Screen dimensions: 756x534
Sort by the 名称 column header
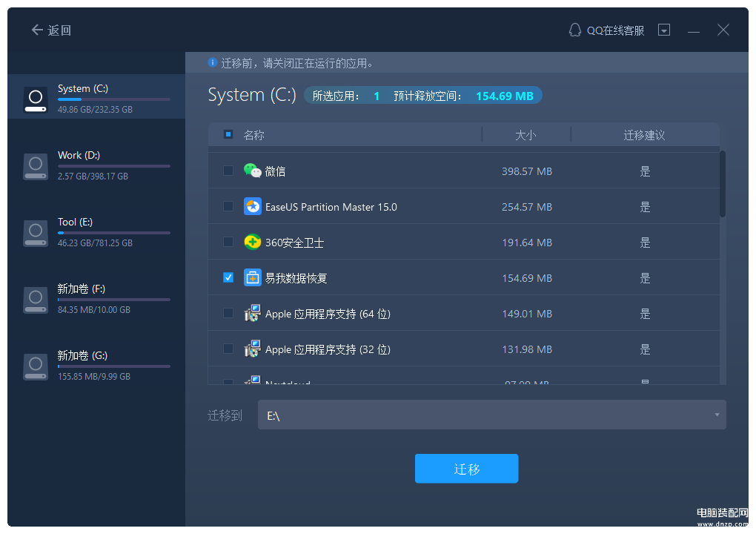[x=253, y=135]
